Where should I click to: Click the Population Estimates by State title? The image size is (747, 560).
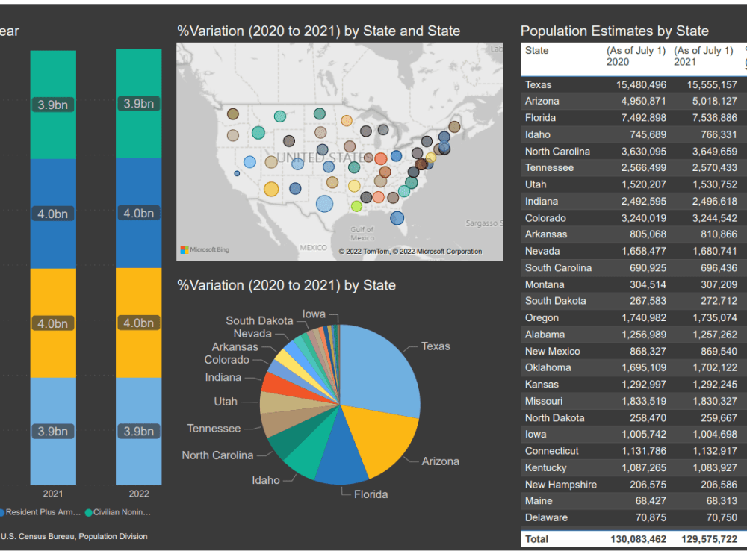[x=615, y=31]
